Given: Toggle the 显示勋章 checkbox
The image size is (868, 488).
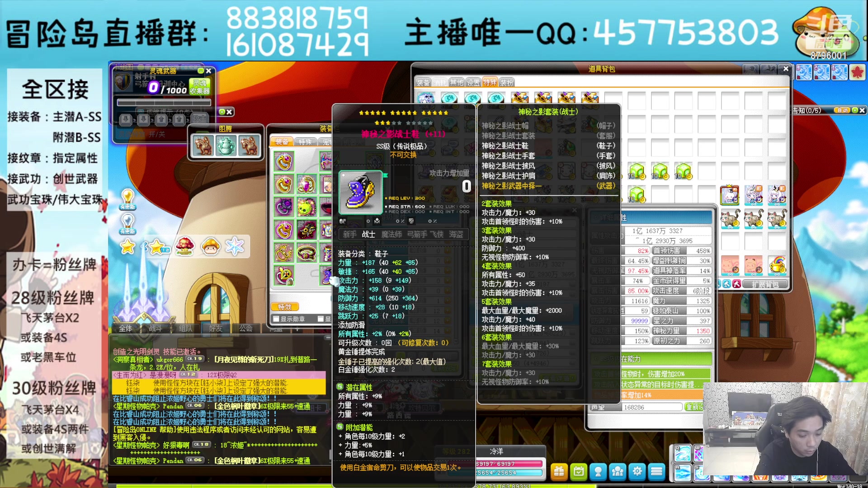Looking at the screenshot, I should pyautogui.click(x=276, y=319).
